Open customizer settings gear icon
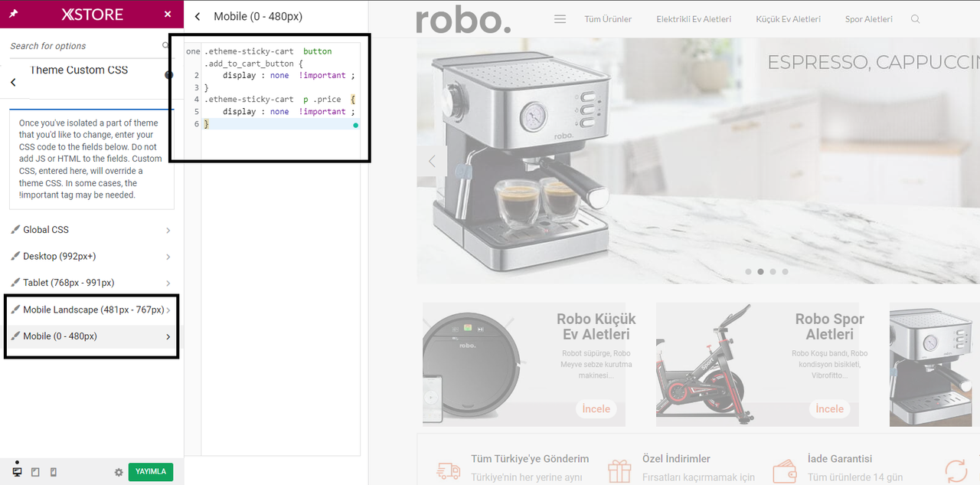Screen dimensions: 980x485 (x=119, y=472)
